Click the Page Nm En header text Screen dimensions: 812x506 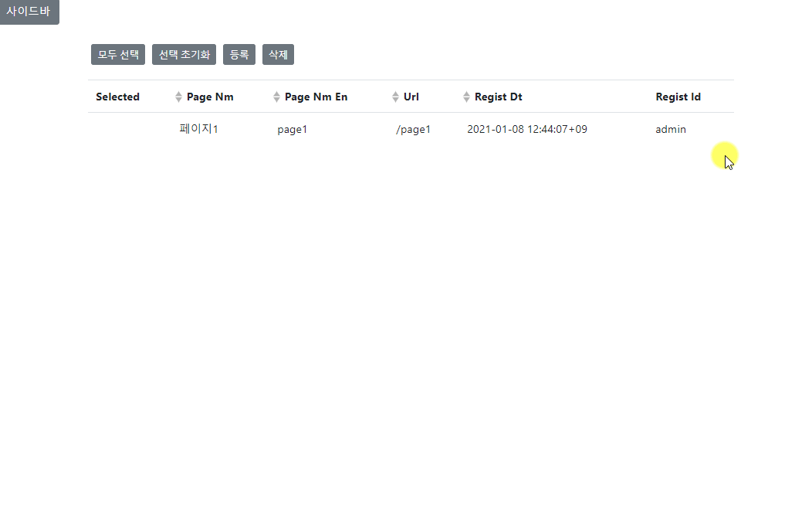click(316, 97)
